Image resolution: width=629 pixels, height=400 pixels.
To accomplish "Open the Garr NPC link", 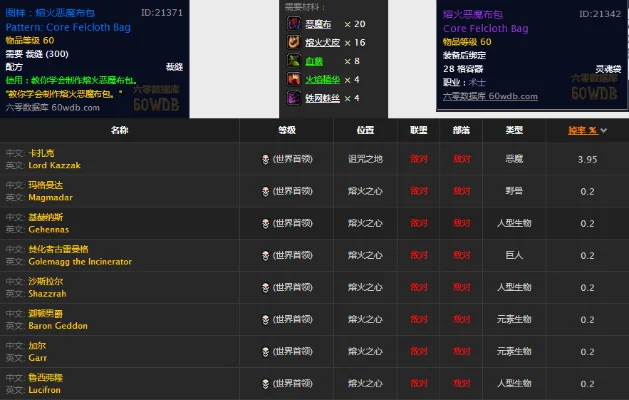I will [x=37, y=358].
